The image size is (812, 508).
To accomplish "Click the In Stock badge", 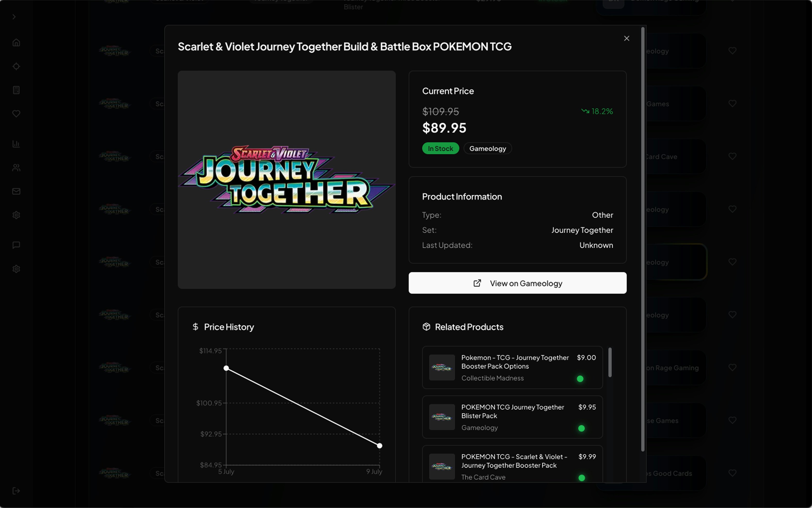I will coord(440,148).
